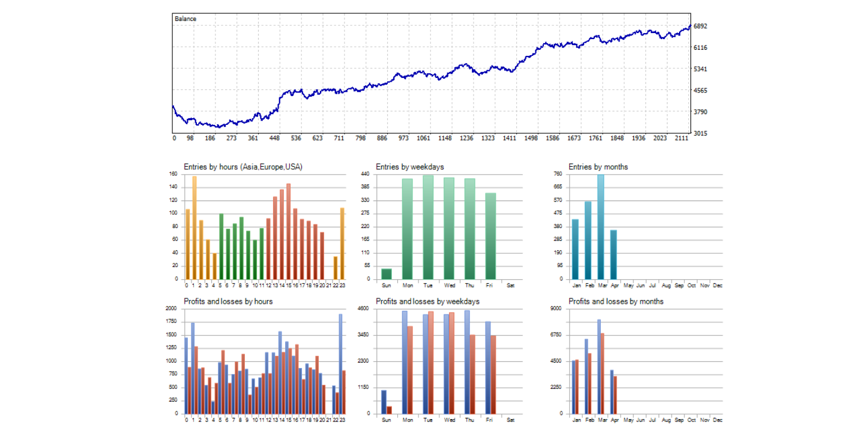
Task: Click the 3790 value on Balance axis
Action: pos(701,112)
